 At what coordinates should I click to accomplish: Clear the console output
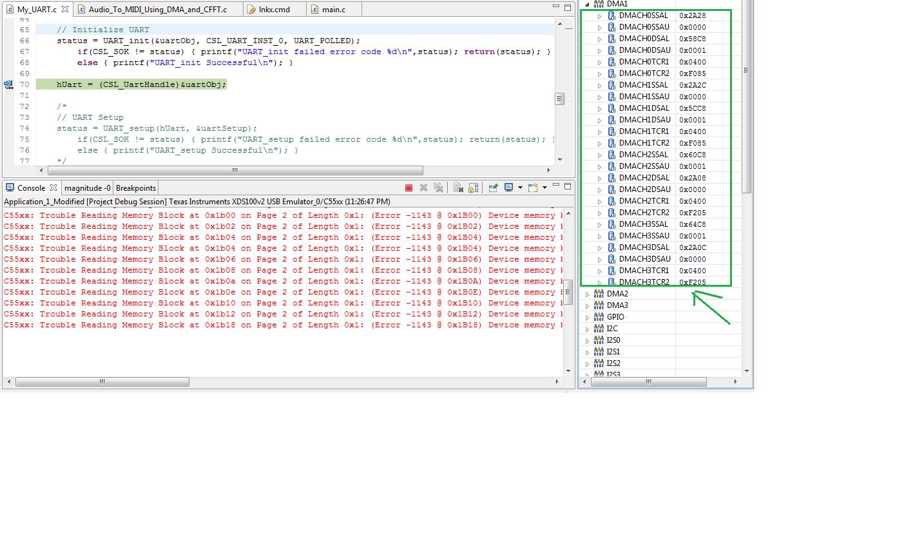pyautogui.click(x=458, y=188)
